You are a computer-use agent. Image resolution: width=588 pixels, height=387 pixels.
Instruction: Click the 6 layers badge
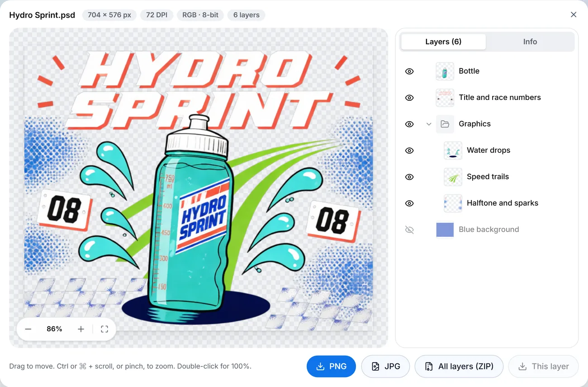pos(246,15)
